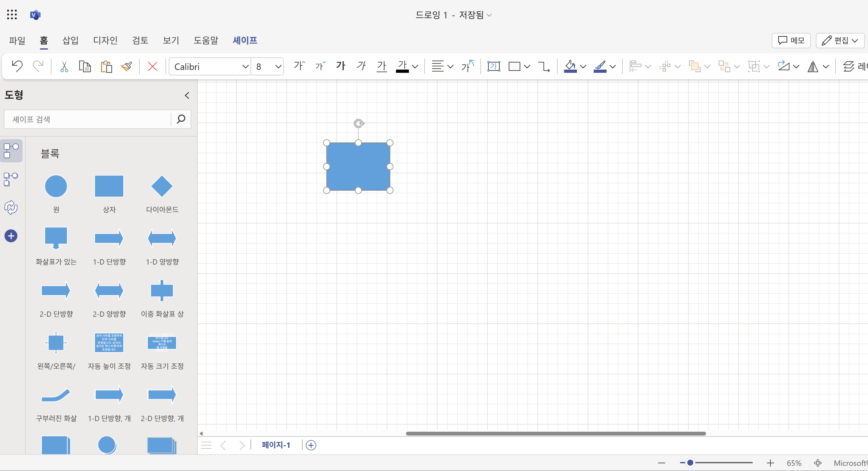Image resolution: width=868 pixels, height=471 pixels.
Task: Click the 메모 comments button
Action: (x=791, y=41)
